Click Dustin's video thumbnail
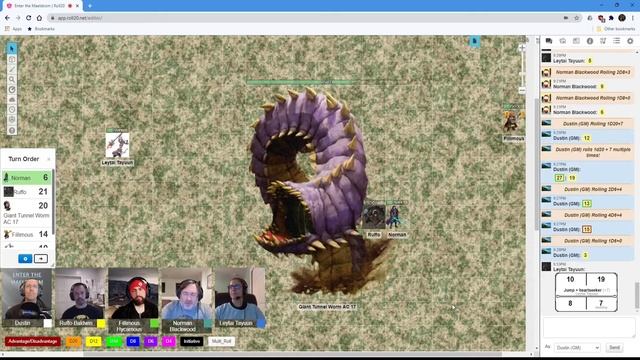640x360 pixels. [x=27, y=294]
